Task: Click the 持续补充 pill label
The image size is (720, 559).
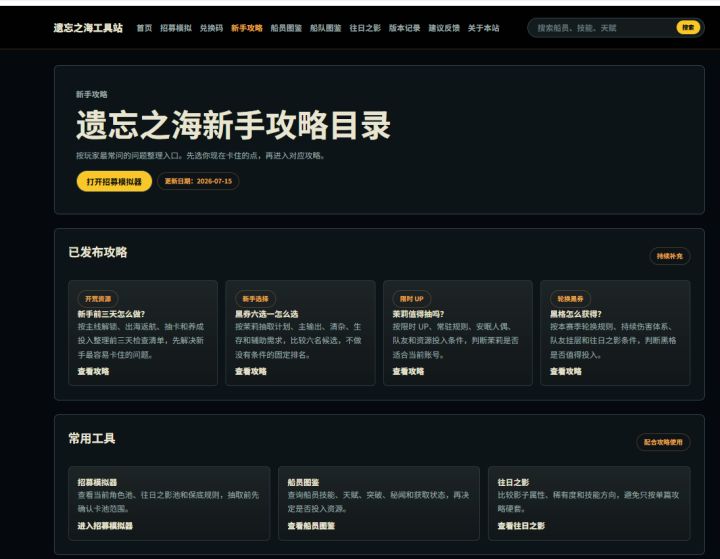Action: [x=669, y=256]
